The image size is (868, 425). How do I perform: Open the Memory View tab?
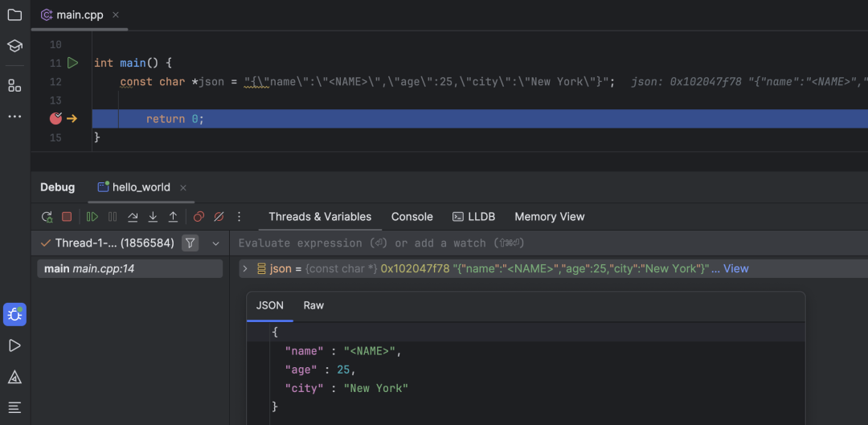click(550, 217)
